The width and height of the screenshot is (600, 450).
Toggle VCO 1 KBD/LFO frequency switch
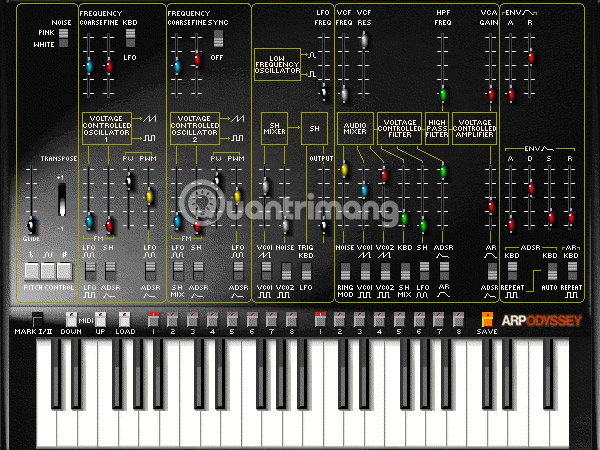[x=130, y=38]
